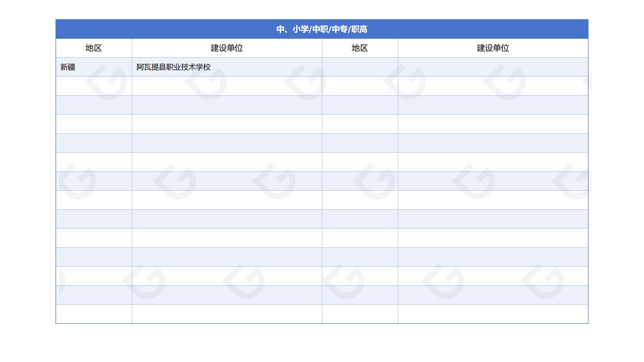Select the empty cell immediately right of "阿瓦提县职业技术学校"

[360, 67]
